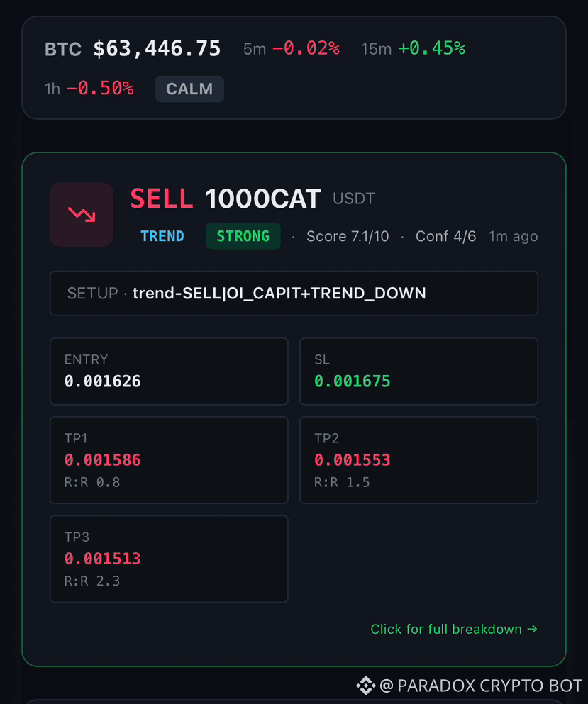Click the 1000CAT symbol title
The image size is (588, 704).
262,199
